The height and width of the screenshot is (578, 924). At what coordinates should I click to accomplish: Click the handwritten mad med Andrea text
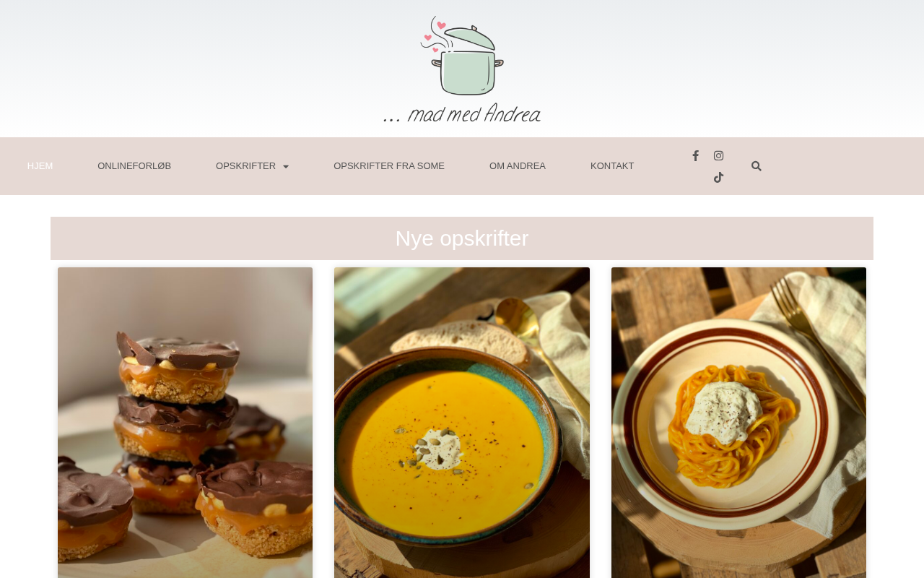462,113
